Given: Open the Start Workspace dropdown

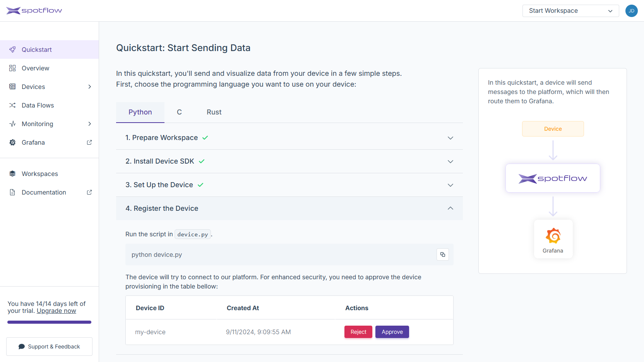Looking at the screenshot, I should (x=570, y=11).
